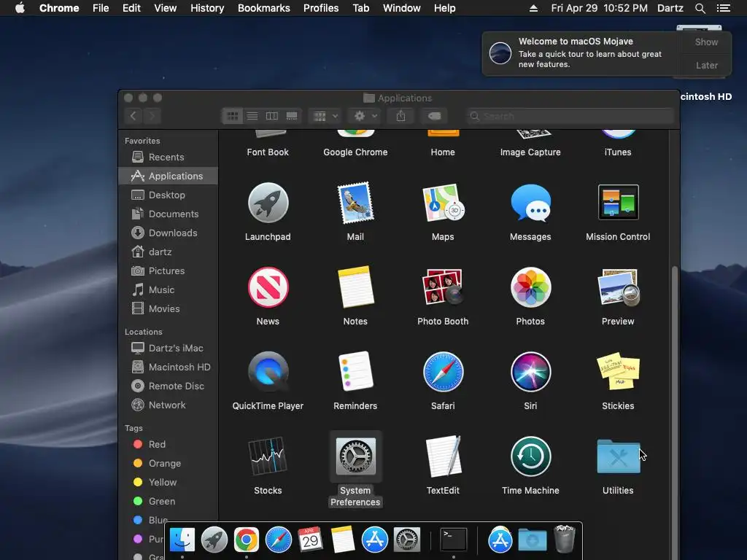Switch Finder to column view
This screenshot has height=560, width=747.
tap(271, 116)
